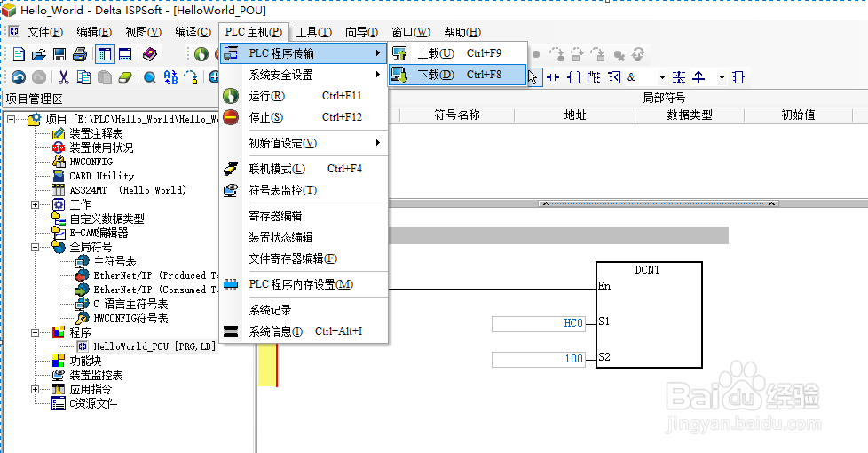
Task: Select CARD Utility in the project tree
Action: coord(101,176)
